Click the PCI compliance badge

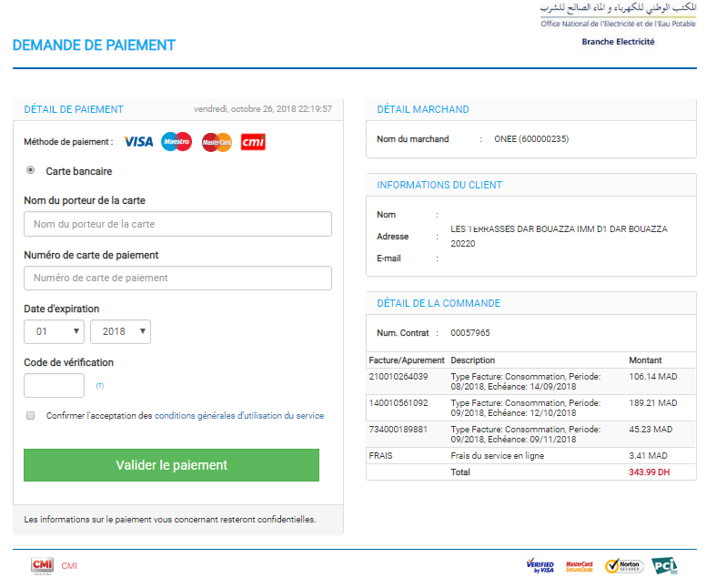point(663,565)
